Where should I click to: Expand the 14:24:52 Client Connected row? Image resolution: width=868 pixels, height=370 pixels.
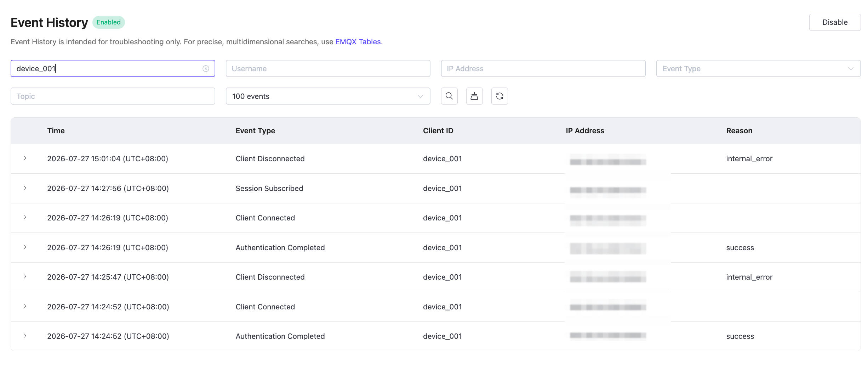(x=25, y=306)
